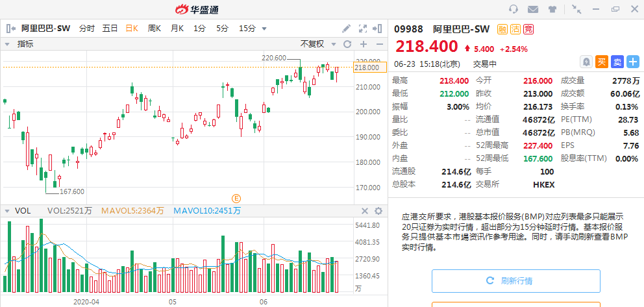Click the 总市值 value 46872亿
Image resolution: width=644 pixels, height=307 pixels.
pyautogui.click(x=538, y=132)
